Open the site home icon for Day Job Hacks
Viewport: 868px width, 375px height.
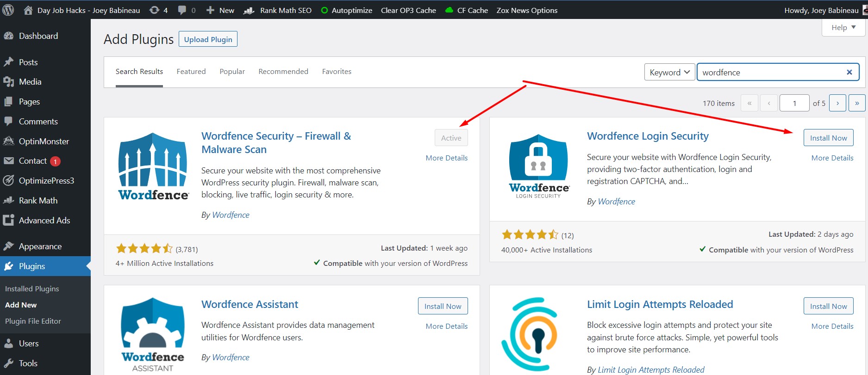tap(28, 10)
